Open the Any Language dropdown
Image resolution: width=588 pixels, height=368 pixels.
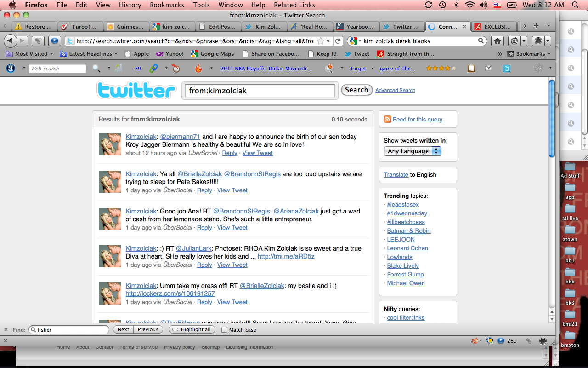click(x=412, y=151)
